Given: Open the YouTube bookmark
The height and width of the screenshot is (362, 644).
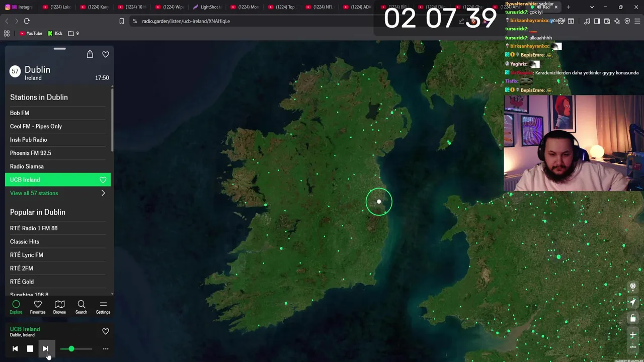Looking at the screenshot, I should [31, 33].
